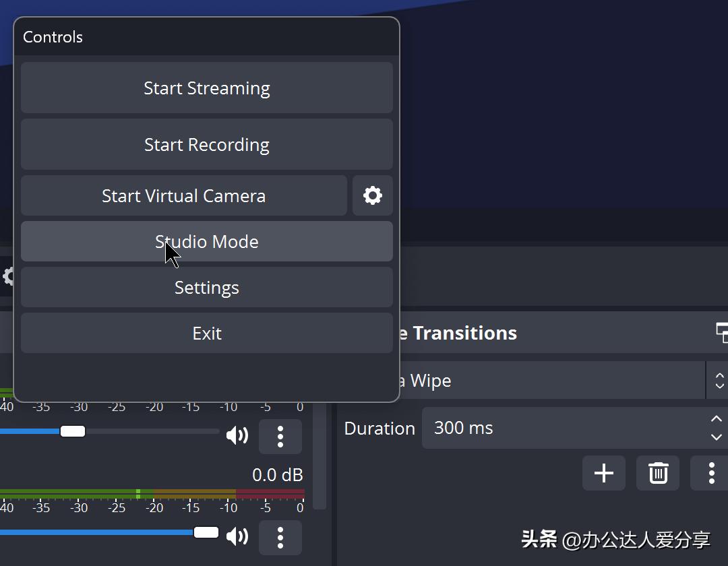The width and height of the screenshot is (728, 566).
Task: Open the Wipe transition type dropdown
Action: 553,381
